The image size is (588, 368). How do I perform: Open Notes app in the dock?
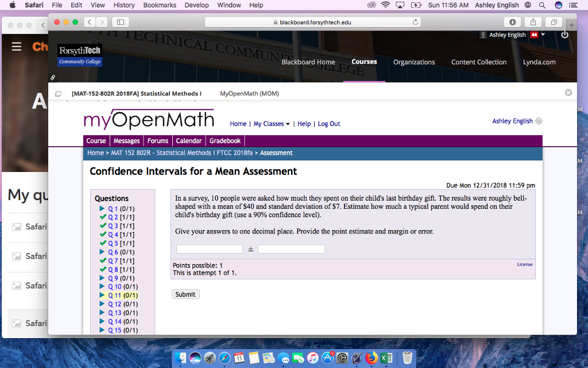(x=254, y=358)
